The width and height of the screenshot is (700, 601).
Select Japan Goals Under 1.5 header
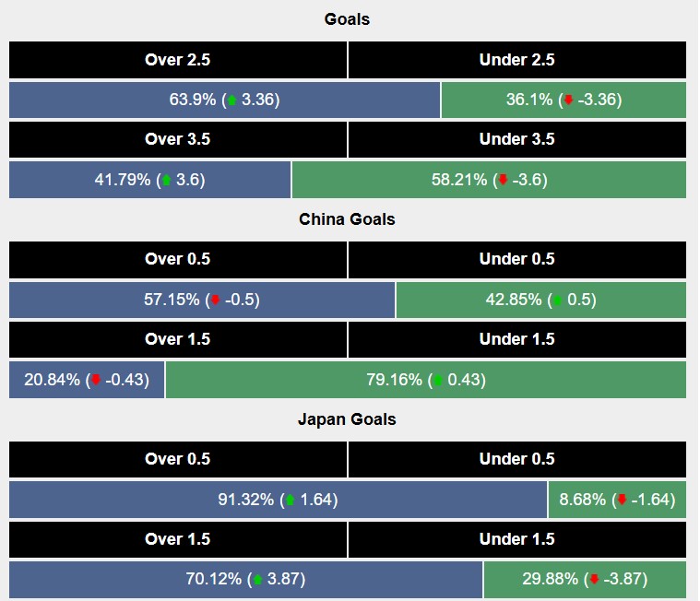point(516,539)
